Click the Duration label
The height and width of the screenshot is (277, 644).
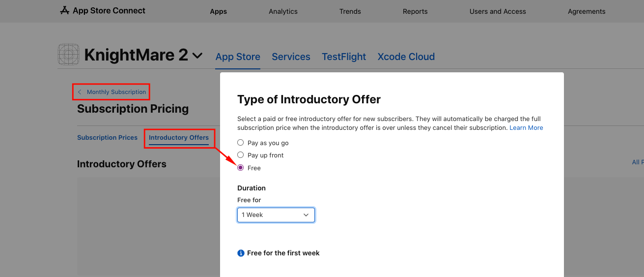coord(252,188)
